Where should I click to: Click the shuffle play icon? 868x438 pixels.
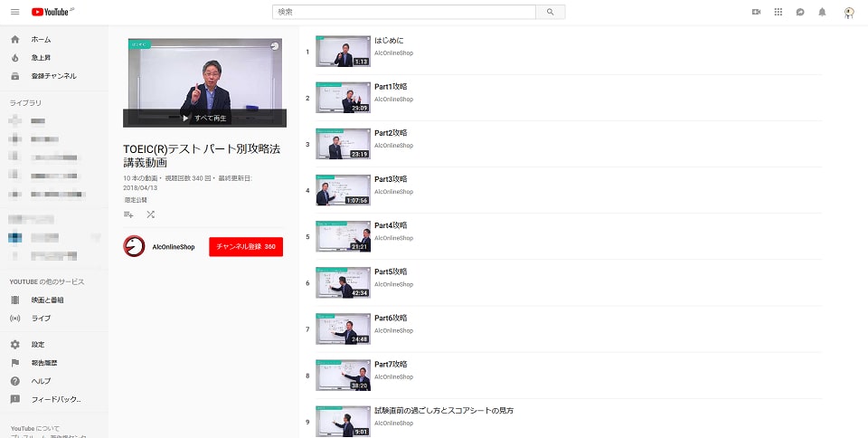tap(151, 214)
